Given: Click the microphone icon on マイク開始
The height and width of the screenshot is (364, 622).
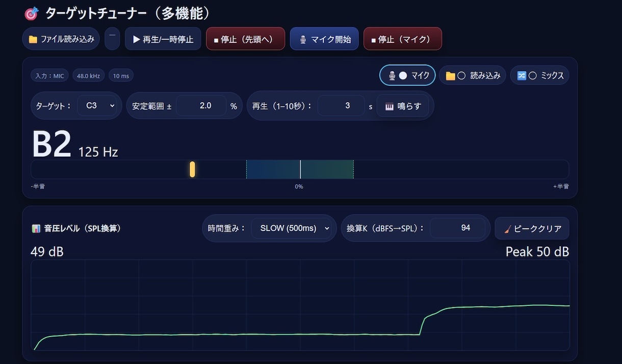Looking at the screenshot, I should click(302, 39).
